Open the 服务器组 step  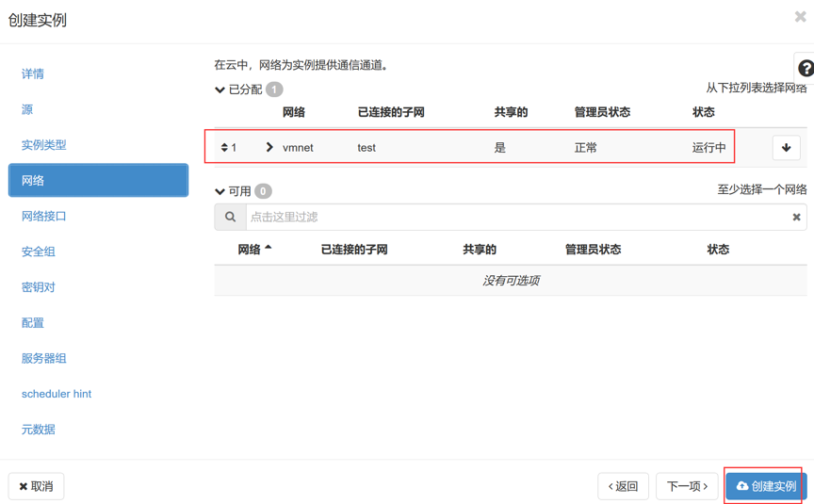pyautogui.click(x=43, y=358)
